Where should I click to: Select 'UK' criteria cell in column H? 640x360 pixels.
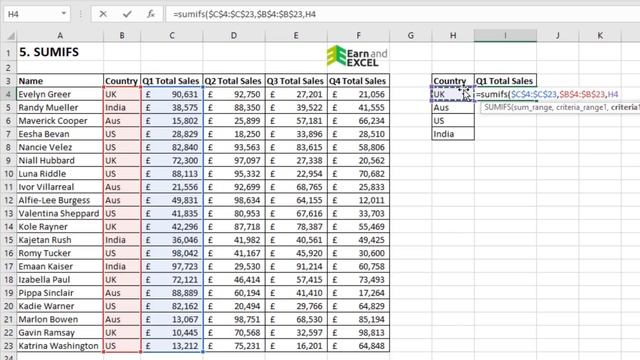(453, 94)
